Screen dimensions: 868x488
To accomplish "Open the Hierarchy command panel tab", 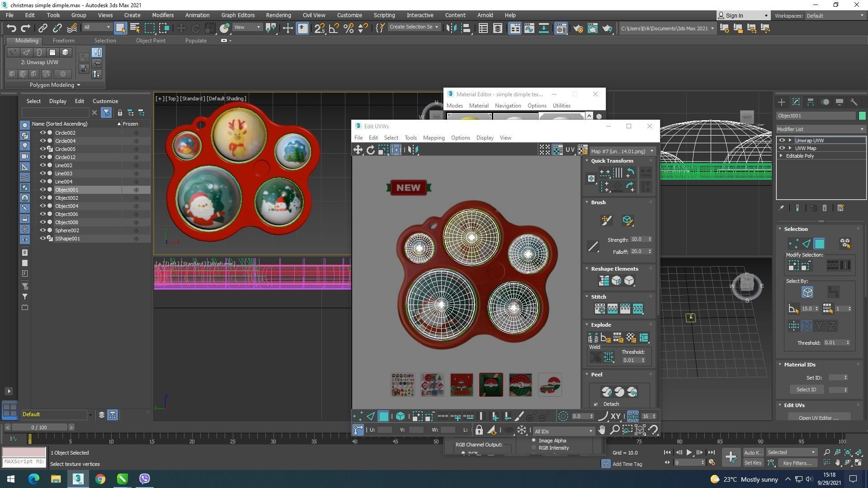I will (x=811, y=102).
